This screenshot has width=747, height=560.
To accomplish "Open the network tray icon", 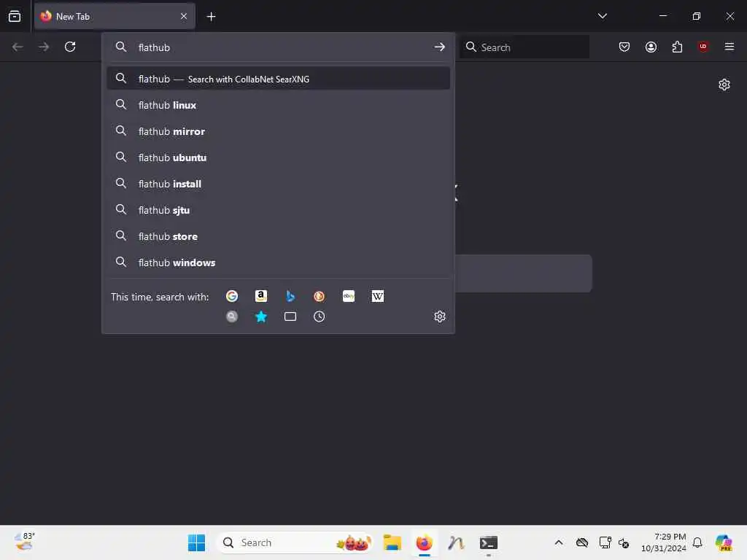I will point(605,542).
